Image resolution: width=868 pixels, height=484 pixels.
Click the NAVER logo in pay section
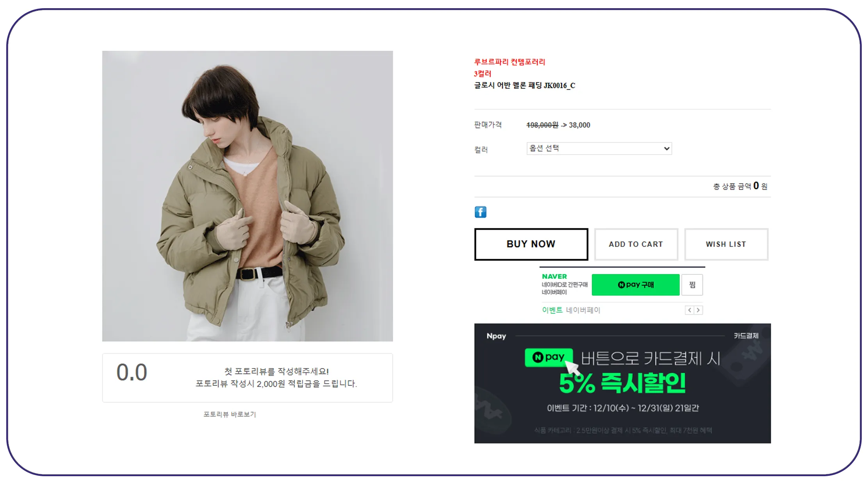554,276
